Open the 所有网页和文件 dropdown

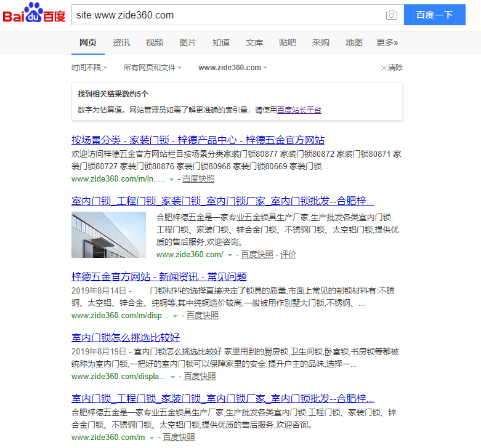[x=153, y=68]
